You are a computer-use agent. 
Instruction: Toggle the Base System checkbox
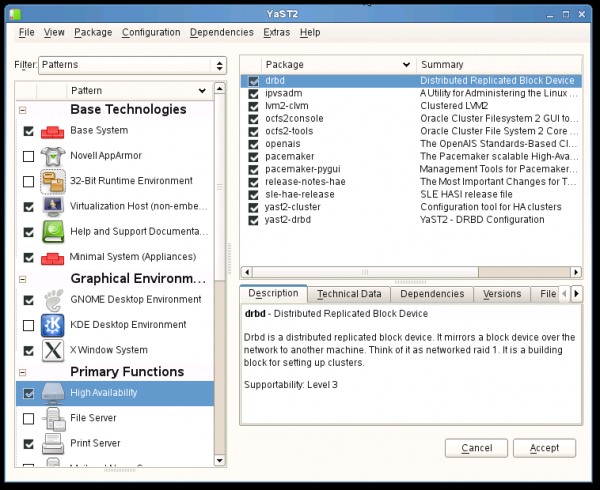coord(28,131)
